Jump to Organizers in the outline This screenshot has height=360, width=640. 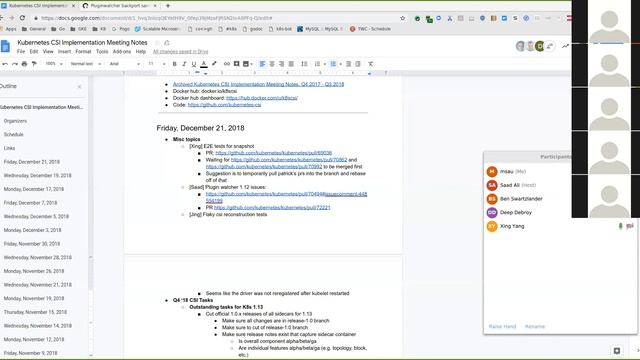15,121
